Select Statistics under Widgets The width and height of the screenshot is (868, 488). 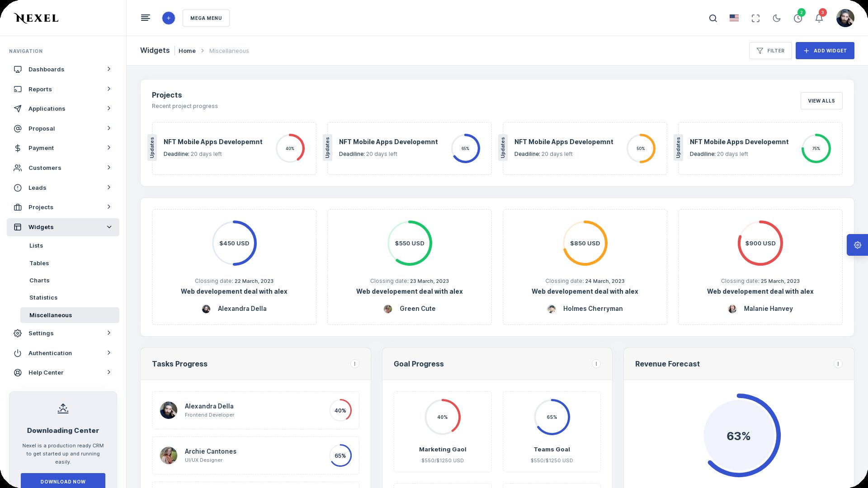coord(43,297)
